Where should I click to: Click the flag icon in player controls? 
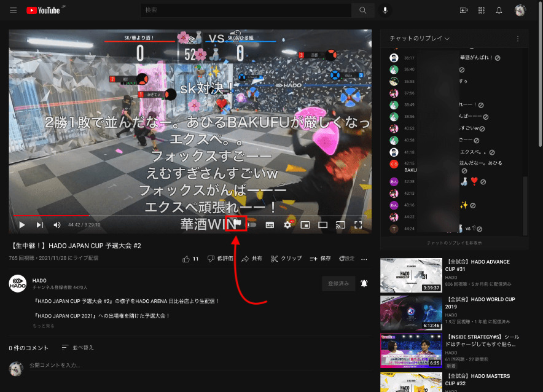point(237,224)
